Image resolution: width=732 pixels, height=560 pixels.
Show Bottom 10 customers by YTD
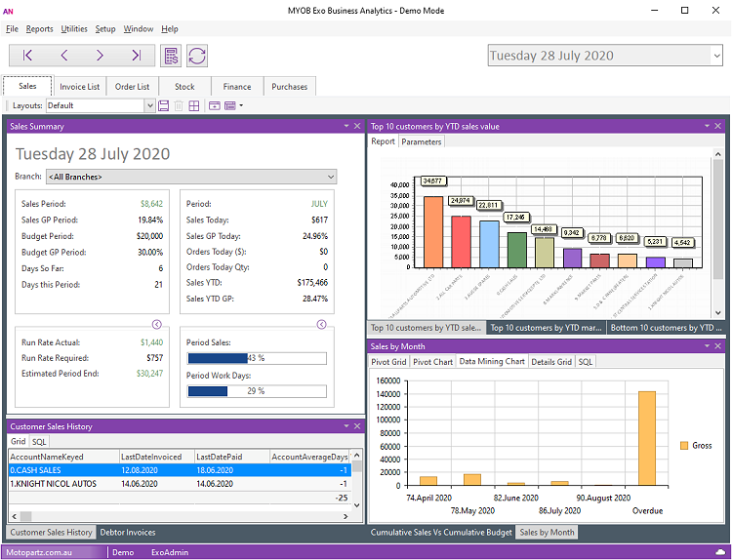coord(666,328)
